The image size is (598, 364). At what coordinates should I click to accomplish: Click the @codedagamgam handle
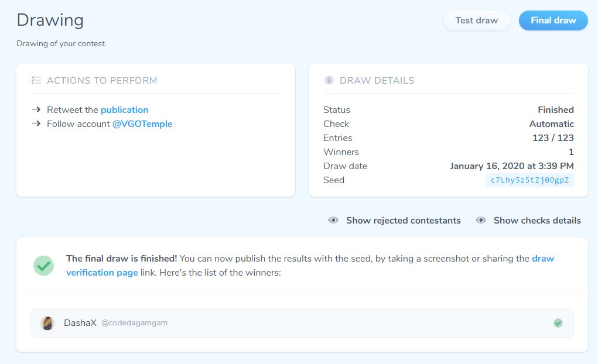pos(134,323)
